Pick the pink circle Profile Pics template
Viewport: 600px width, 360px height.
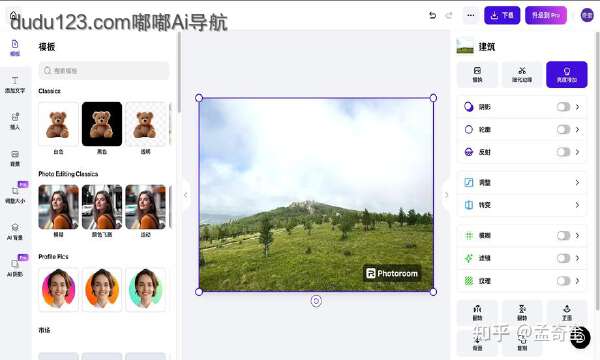[x=58, y=289]
